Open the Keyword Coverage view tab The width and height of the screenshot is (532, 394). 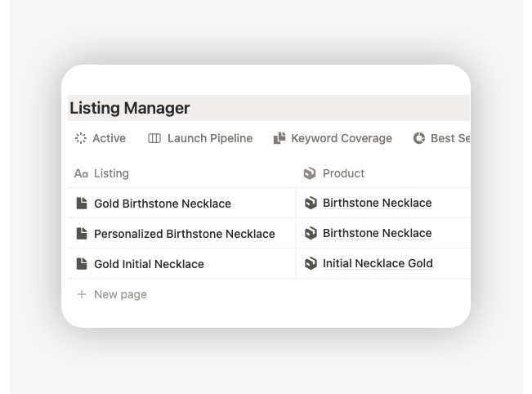pyautogui.click(x=333, y=138)
